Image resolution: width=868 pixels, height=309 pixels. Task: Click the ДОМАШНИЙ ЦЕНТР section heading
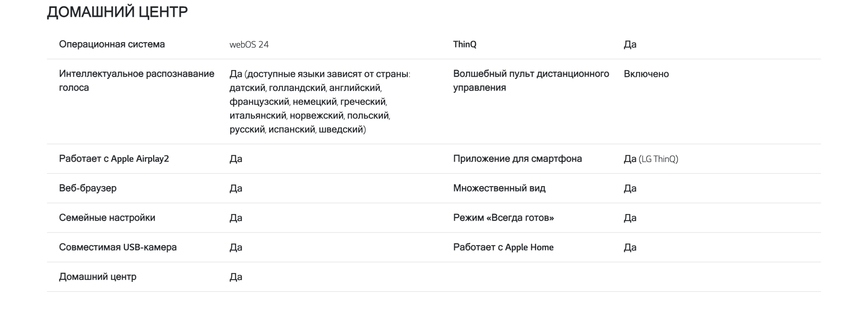point(117,12)
